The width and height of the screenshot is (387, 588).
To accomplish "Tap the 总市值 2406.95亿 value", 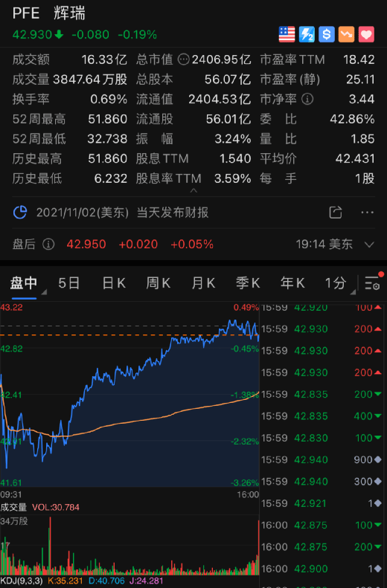I will 221,59.
